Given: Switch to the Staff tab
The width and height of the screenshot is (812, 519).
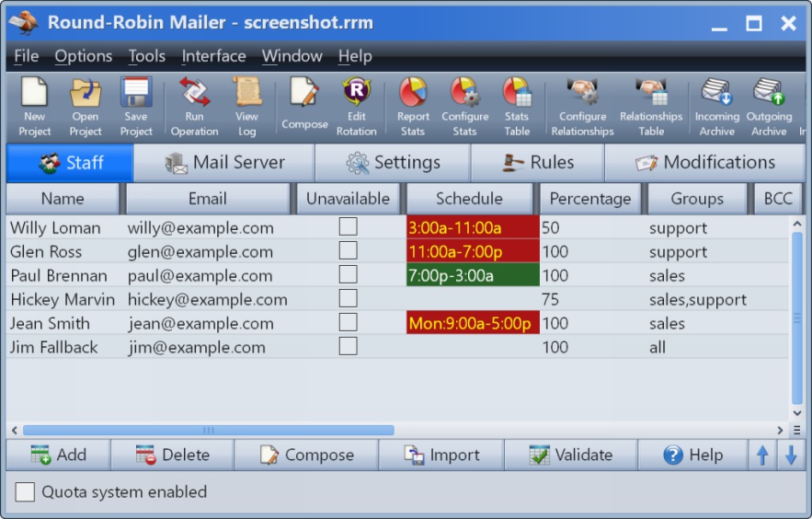Looking at the screenshot, I should [70, 163].
